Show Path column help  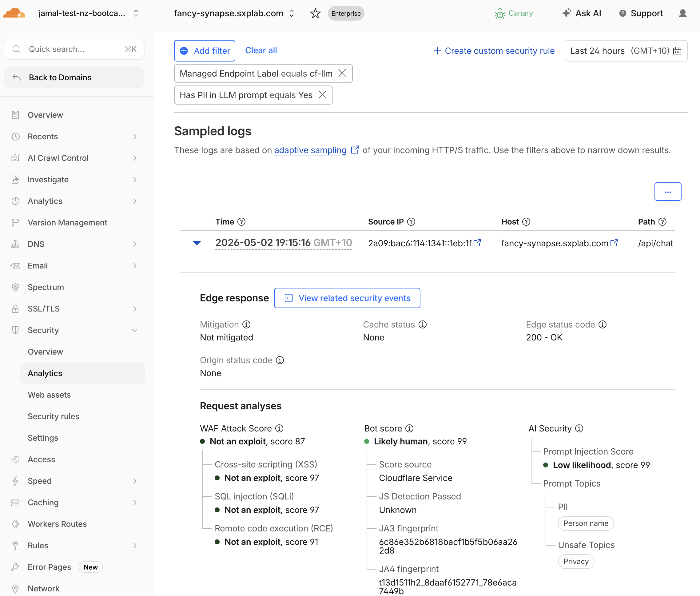662,222
